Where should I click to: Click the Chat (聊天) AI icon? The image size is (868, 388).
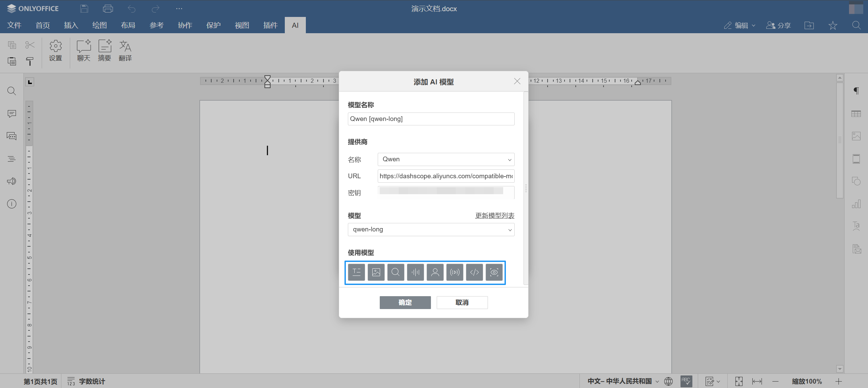click(x=83, y=51)
